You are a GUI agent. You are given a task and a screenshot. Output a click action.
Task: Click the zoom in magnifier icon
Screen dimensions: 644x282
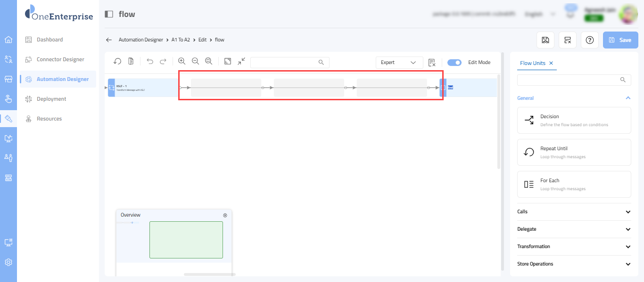pyautogui.click(x=182, y=62)
